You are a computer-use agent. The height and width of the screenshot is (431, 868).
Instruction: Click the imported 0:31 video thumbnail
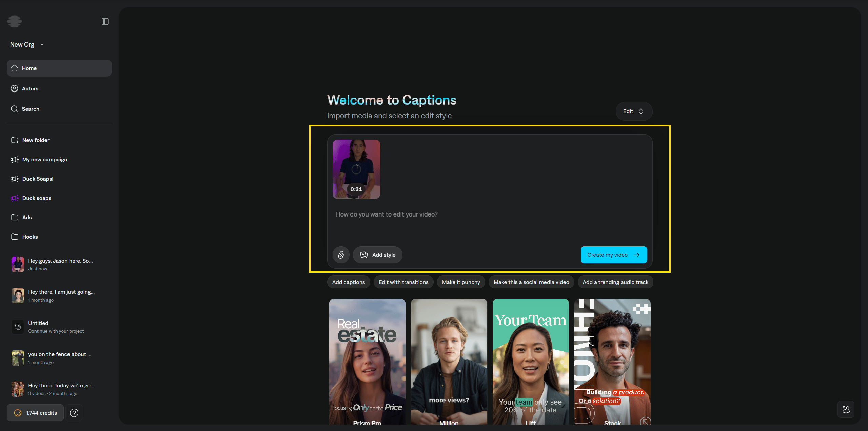pos(356,169)
